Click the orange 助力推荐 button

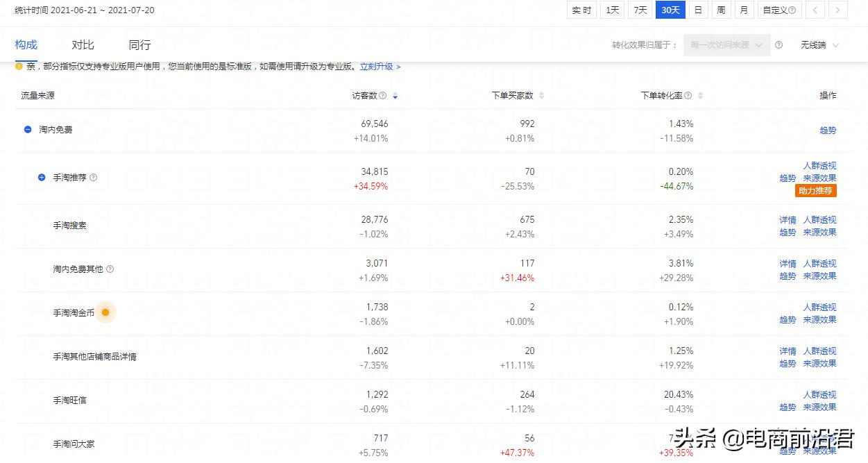coord(815,190)
